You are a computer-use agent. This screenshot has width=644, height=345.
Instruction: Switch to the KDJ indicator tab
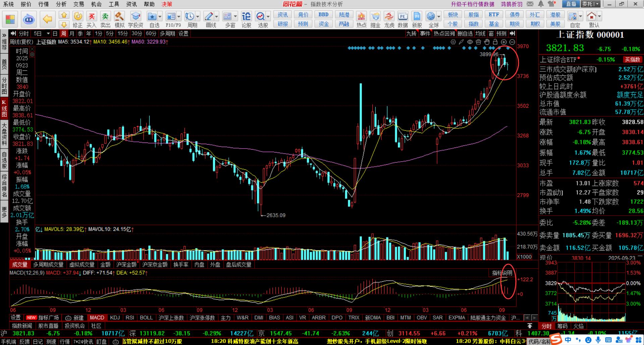click(115, 318)
